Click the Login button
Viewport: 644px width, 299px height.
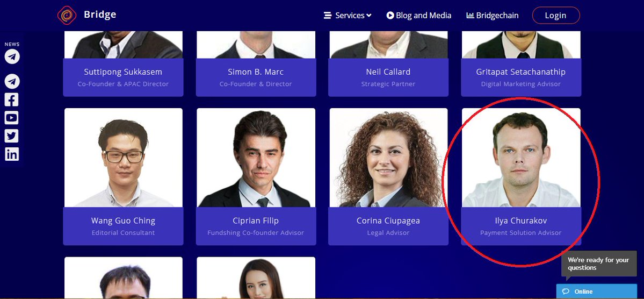point(556,15)
